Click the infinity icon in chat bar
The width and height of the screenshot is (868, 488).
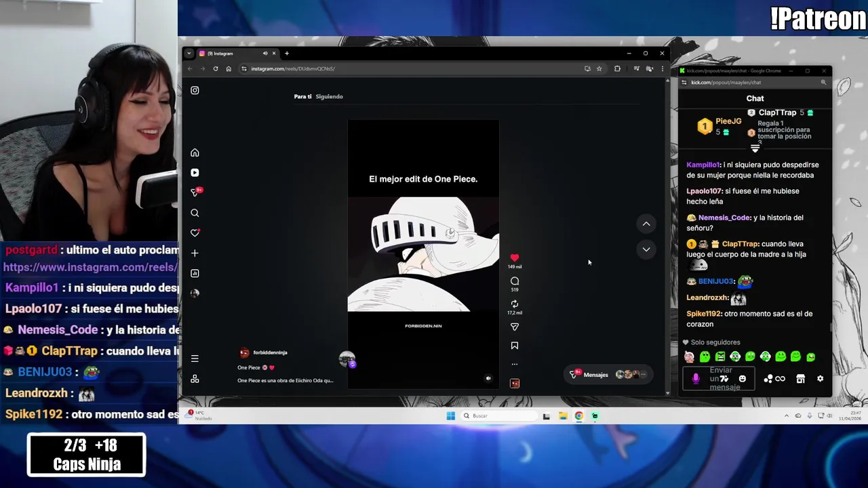(780, 379)
